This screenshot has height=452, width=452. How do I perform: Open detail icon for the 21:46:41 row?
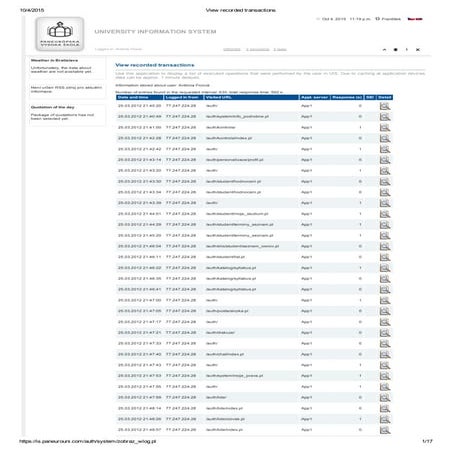(385, 289)
